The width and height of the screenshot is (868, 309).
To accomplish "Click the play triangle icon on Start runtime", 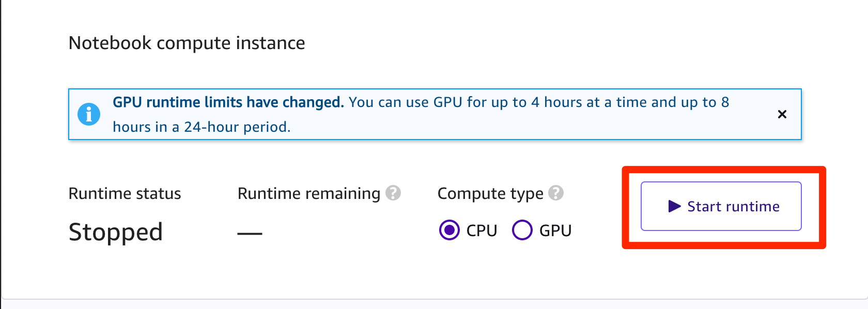I will tap(674, 206).
